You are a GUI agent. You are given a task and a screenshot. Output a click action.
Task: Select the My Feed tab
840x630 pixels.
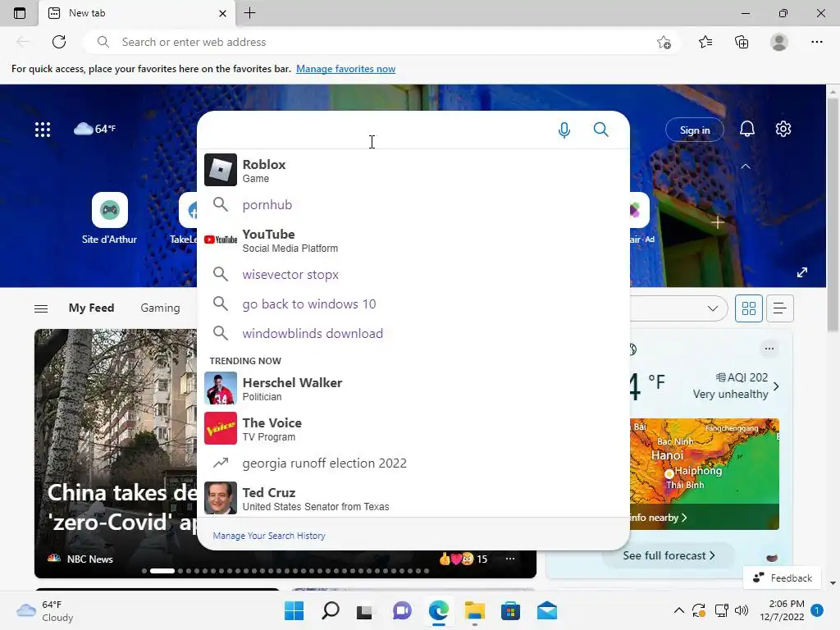coord(91,308)
